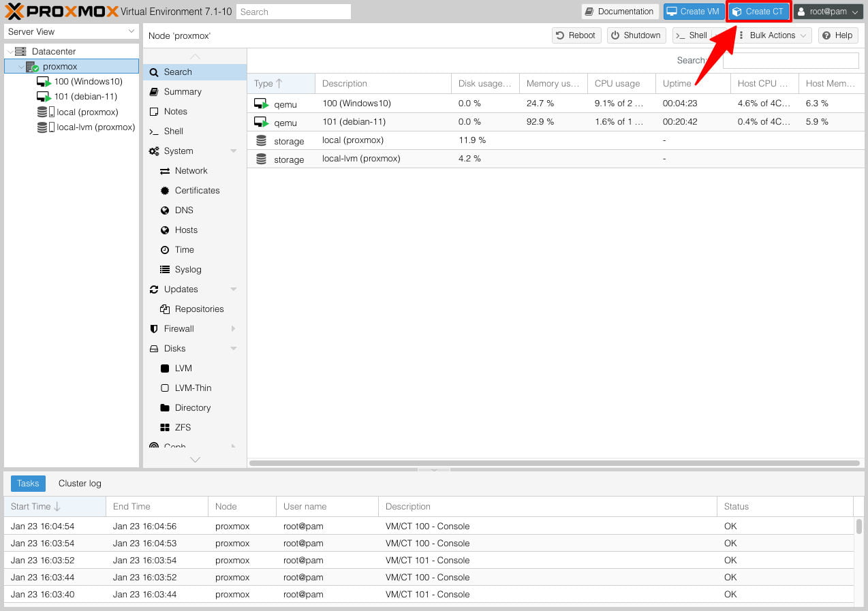Viewport: 868px width, 611px height.
Task: Select the 100 (Windows10) VM in tree
Action: tap(88, 82)
